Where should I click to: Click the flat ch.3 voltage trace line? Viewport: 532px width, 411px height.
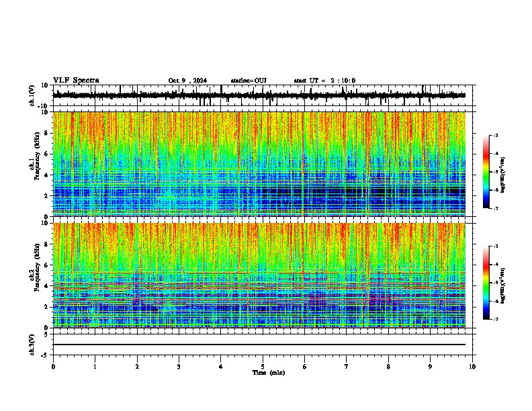click(259, 345)
